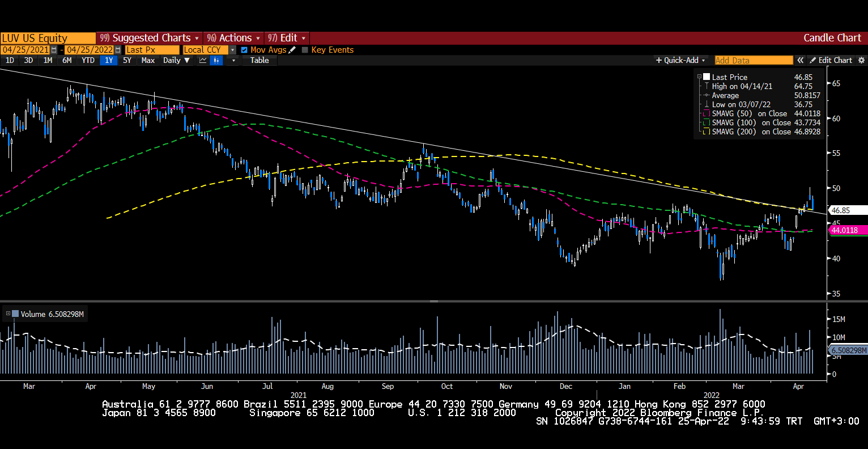Select the candle chart type icon
This screenshot has height=449, width=868.
(x=216, y=60)
